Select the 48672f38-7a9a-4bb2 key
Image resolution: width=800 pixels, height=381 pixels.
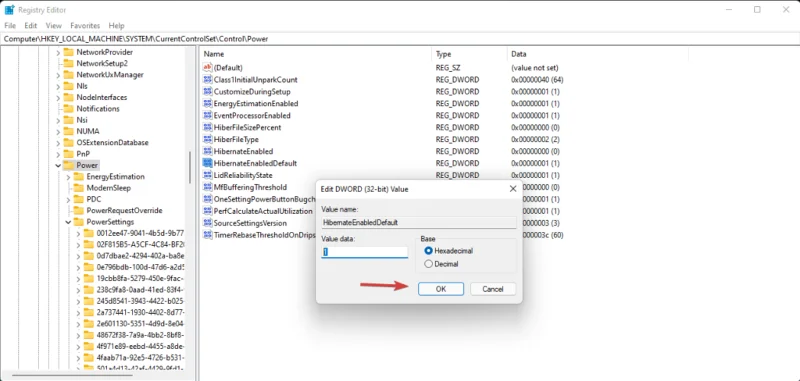coord(140,335)
